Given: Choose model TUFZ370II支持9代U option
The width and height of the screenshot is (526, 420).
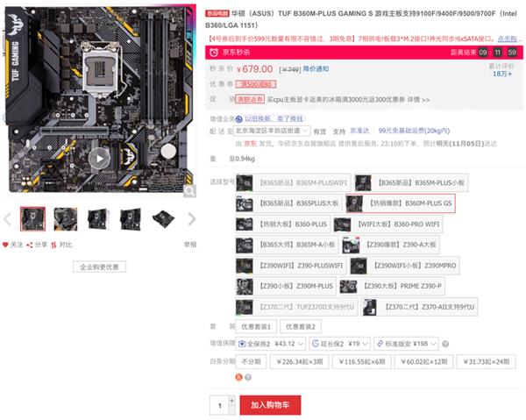Looking at the screenshot, I should tap(296, 307).
